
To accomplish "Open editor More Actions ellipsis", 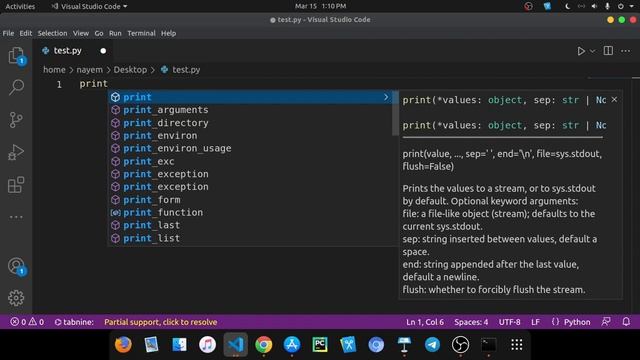I will pyautogui.click(x=625, y=51).
